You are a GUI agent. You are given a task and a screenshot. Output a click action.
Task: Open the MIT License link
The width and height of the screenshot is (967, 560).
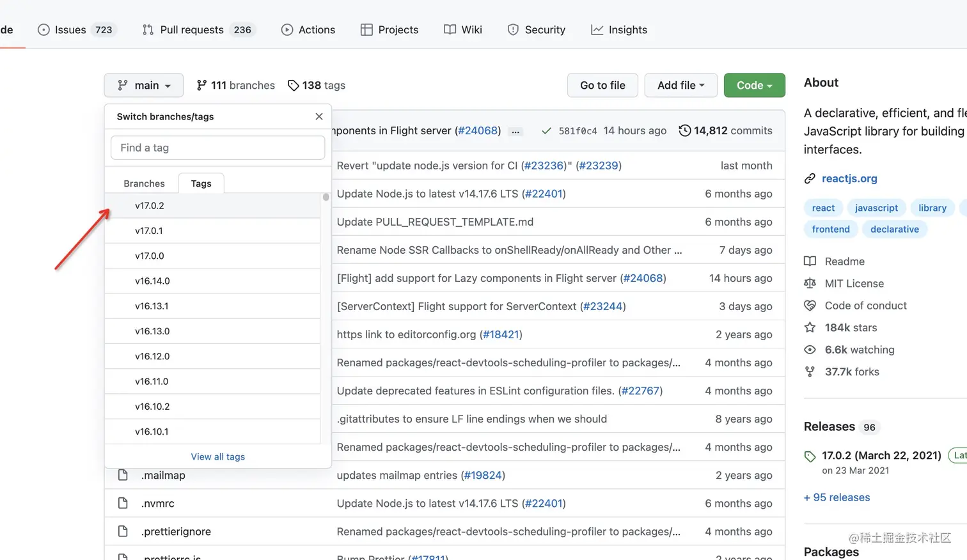coord(844,283)
